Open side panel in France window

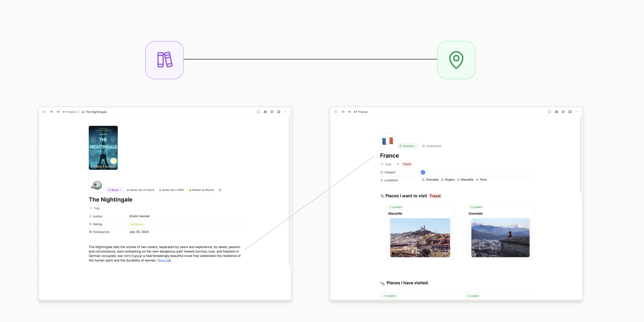click(570, 112)
